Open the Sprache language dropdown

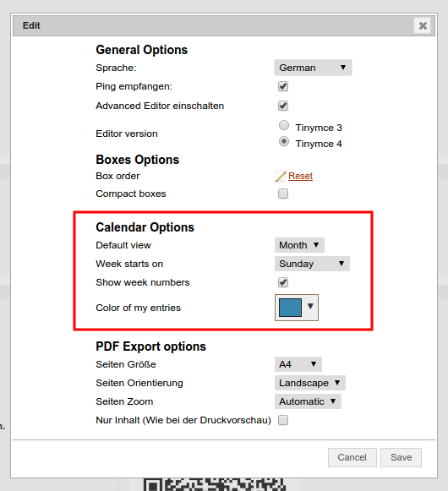[x=313, y=68]
